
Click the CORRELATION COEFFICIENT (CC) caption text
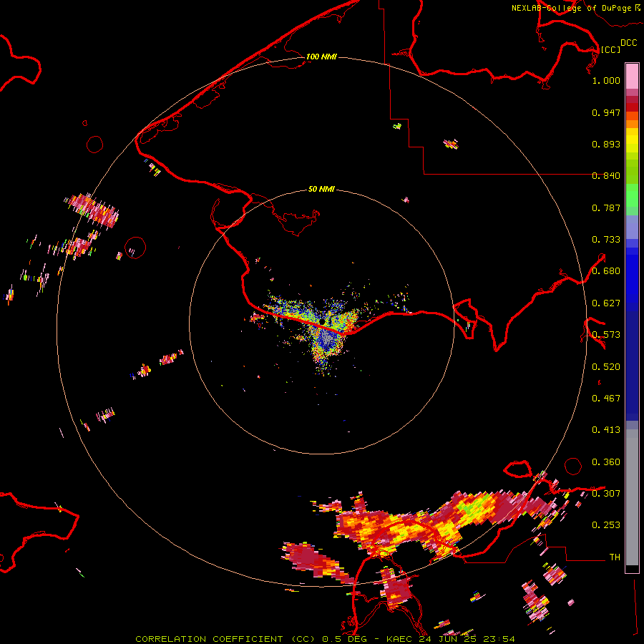(x=225, y=639)
